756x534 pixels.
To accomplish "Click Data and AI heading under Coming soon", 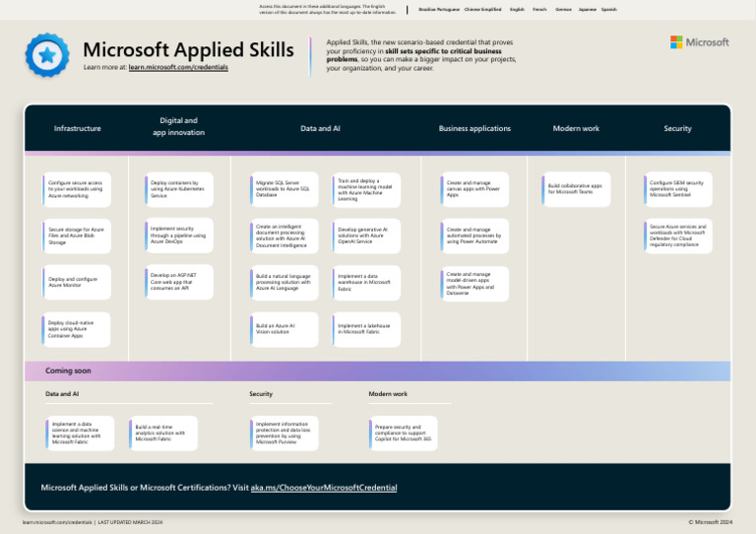I will [x=62, y=394].
